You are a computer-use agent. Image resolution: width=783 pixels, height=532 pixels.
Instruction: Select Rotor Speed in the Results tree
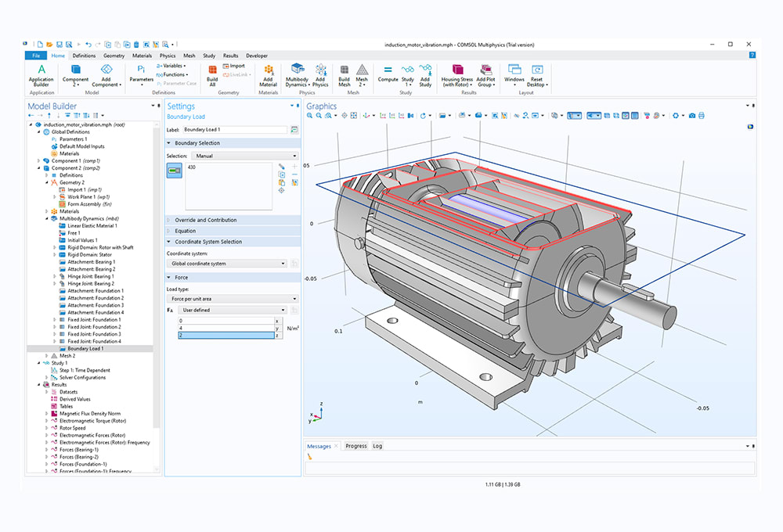(74, 428)
